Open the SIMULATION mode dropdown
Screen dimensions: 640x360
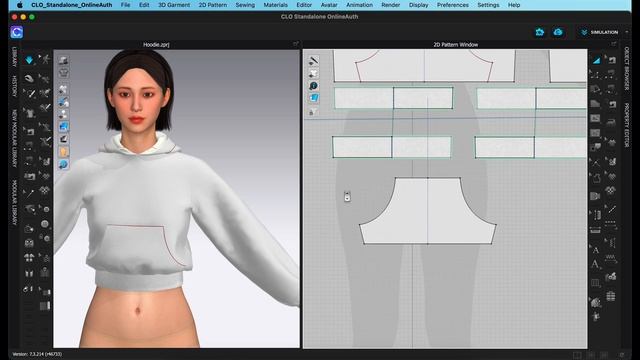(600, 32)
